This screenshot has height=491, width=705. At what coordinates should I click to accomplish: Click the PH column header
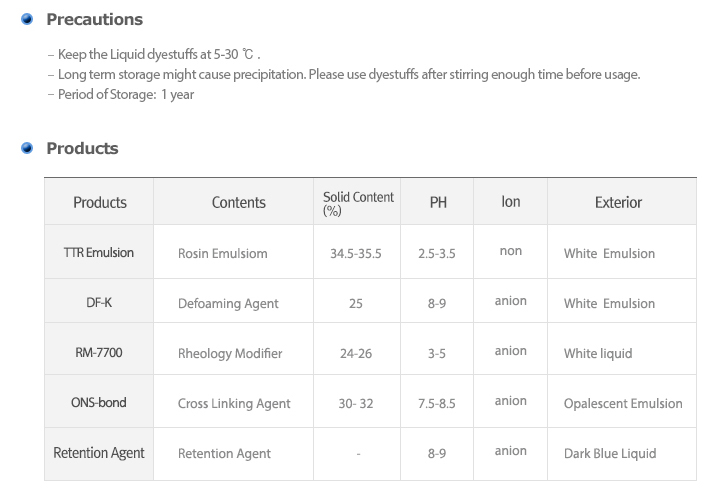point(437,202)
